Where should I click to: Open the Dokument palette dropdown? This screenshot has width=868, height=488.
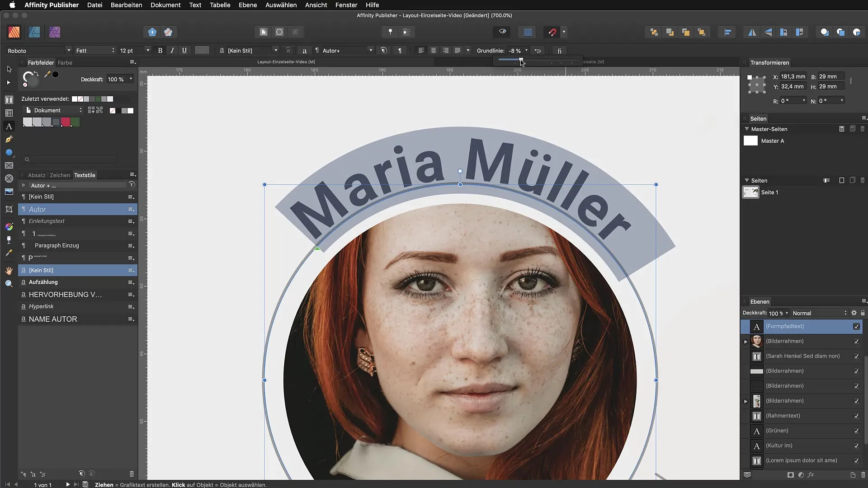pos(53,110)
